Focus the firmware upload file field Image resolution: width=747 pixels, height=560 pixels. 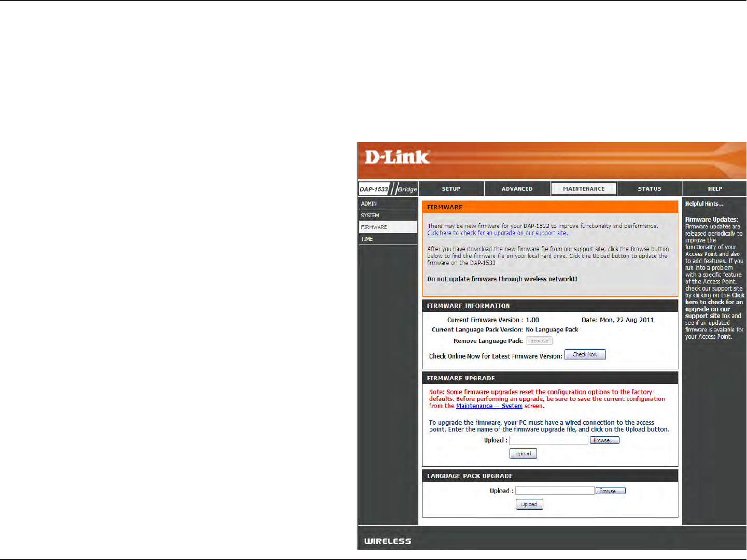tap(548, 440)
